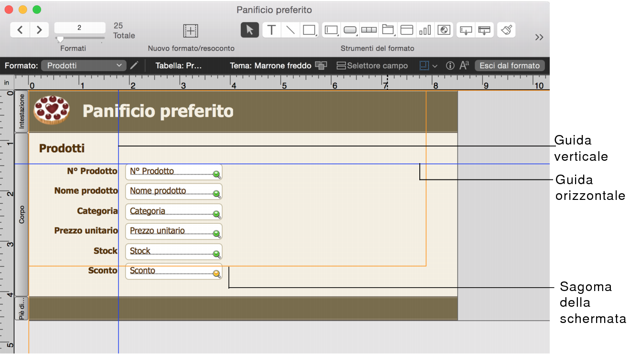Expand toolbar overflow double chevron
Viewport: 640px width, 364px height.
pyautogui.click(x=539, y=37)
